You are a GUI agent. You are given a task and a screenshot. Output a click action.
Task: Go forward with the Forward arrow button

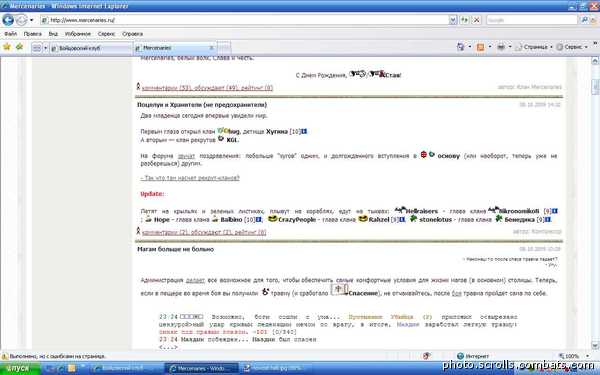(21, 20)
